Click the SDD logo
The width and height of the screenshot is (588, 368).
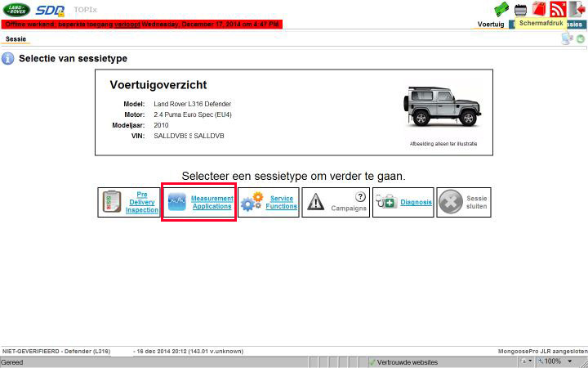(x=51, y=11)
